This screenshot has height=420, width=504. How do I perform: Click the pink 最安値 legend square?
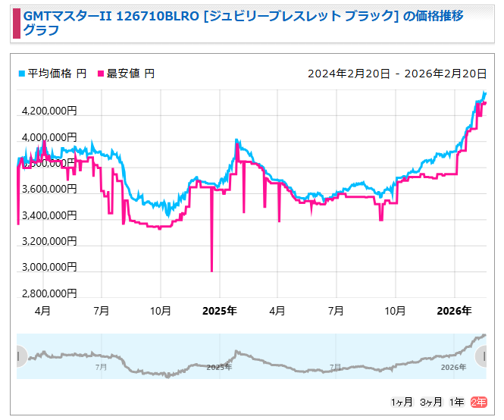point(100,74)
